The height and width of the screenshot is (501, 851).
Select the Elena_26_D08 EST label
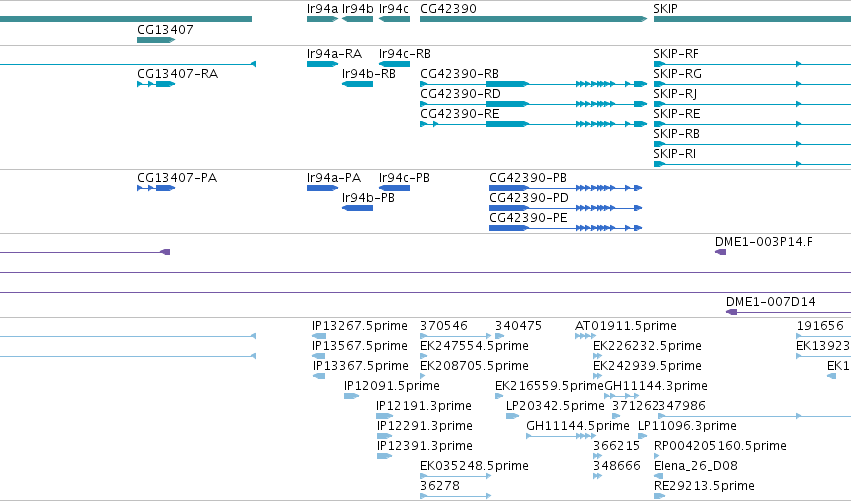[x=696, y=467]
